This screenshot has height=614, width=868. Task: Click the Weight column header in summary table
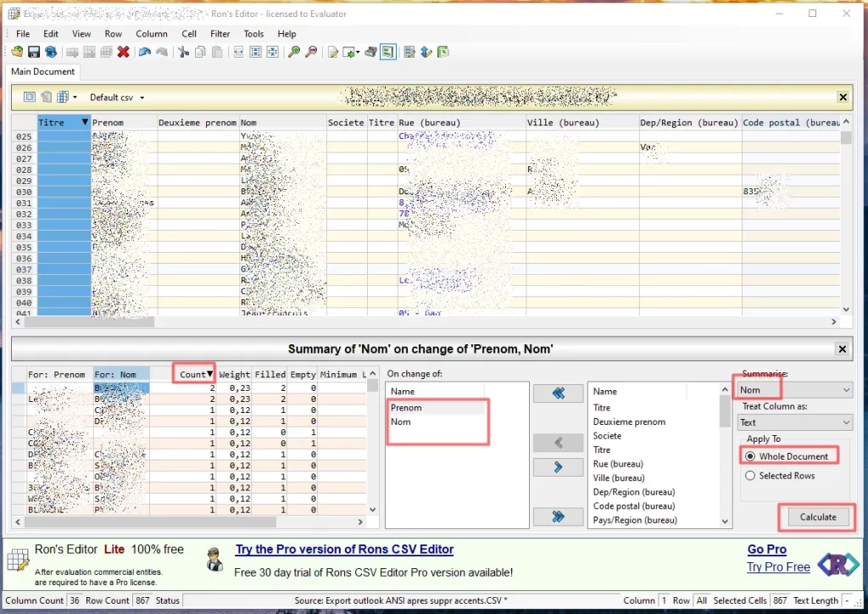point(234,374)
